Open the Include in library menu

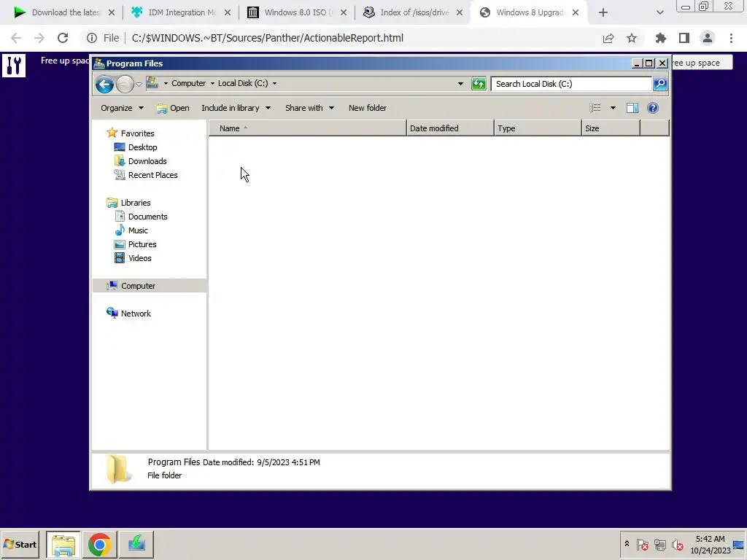[x=236, y=108]
